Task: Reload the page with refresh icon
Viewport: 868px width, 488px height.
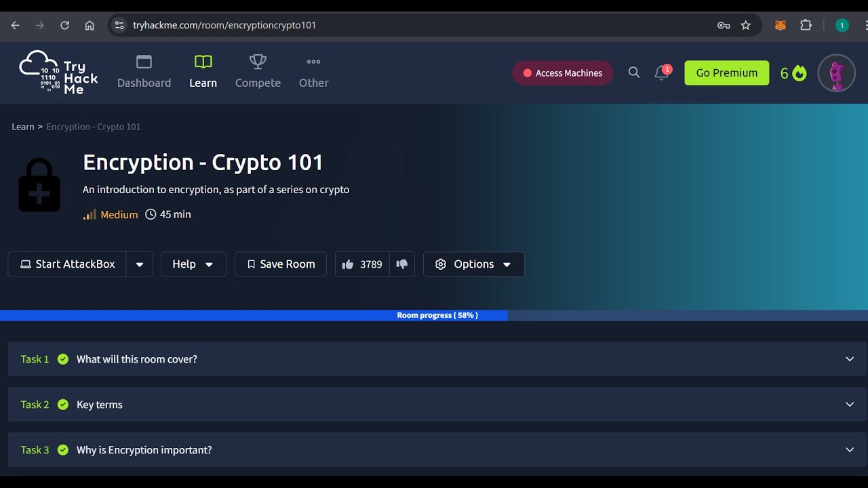Action: (65, 25)
